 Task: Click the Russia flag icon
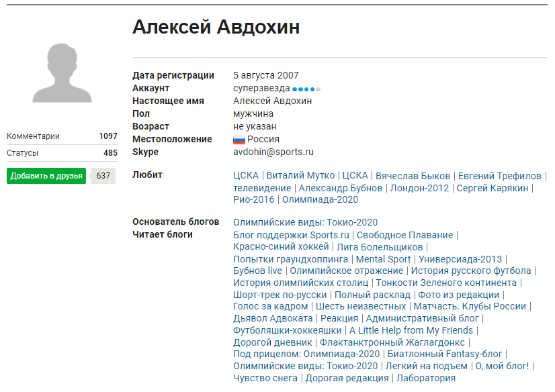(239, 140)
